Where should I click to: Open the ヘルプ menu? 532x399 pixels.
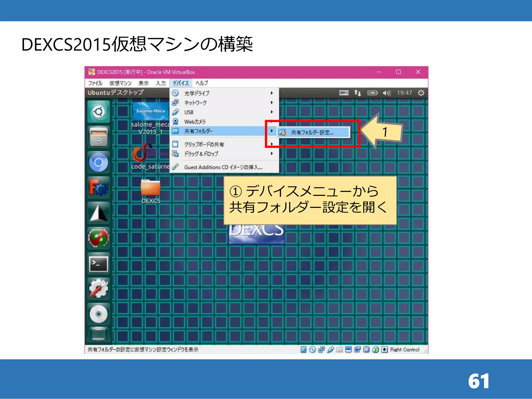[202, 83]
